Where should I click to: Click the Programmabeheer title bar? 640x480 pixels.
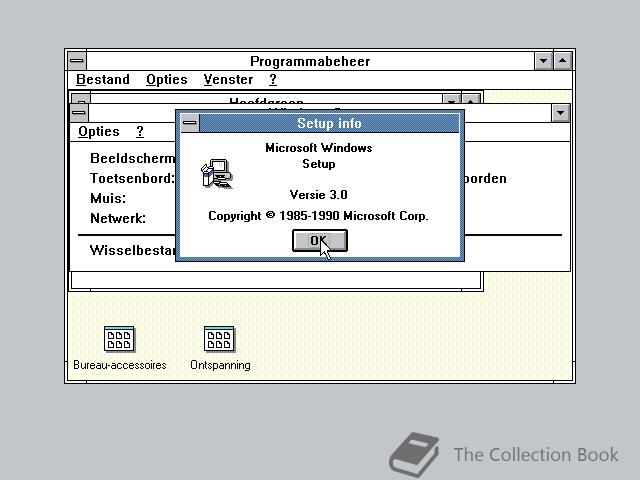310,61
